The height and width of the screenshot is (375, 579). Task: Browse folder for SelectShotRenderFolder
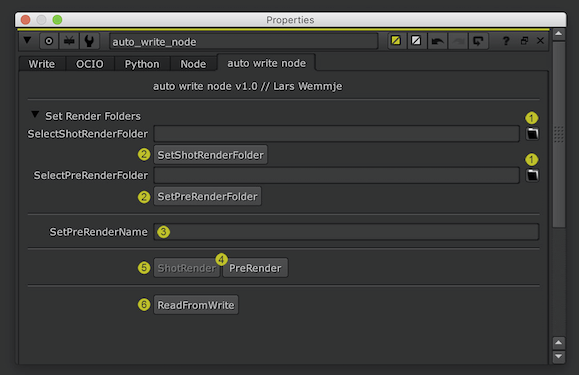(532, 134)
